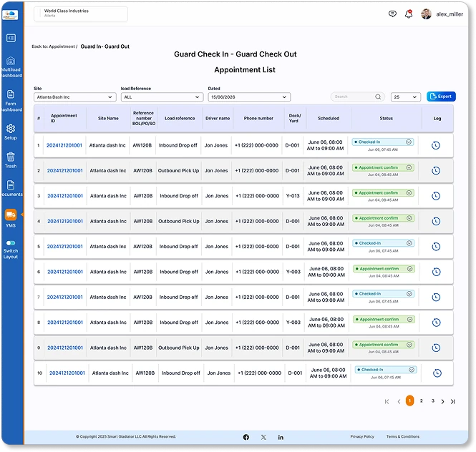Open Form Dashboard in sidebar

click(11, 101)
